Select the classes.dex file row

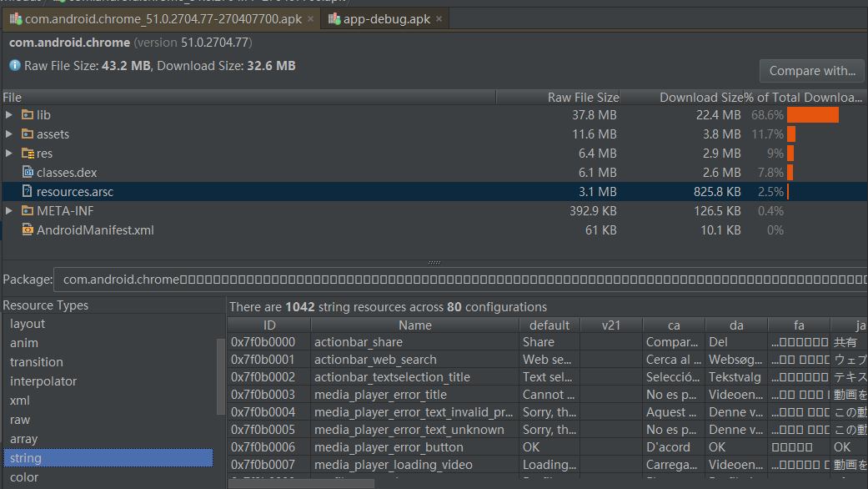[x=434, y=172]
